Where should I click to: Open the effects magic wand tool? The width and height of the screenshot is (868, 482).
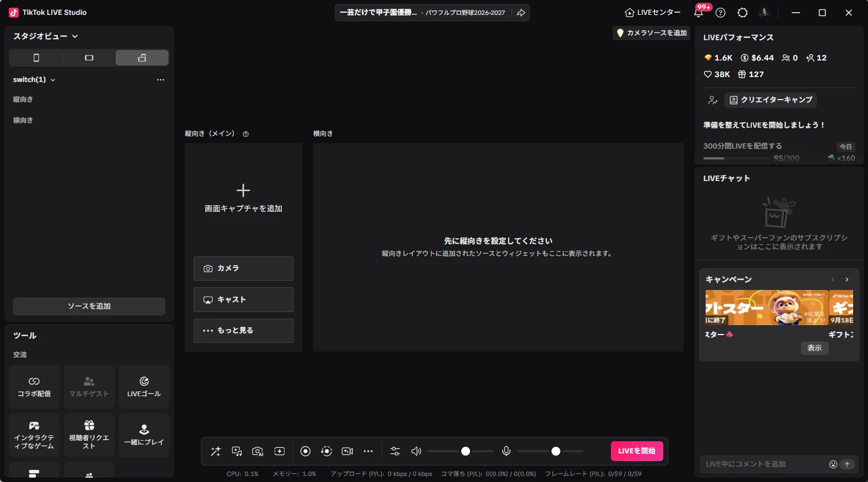[x=216, y=451]
